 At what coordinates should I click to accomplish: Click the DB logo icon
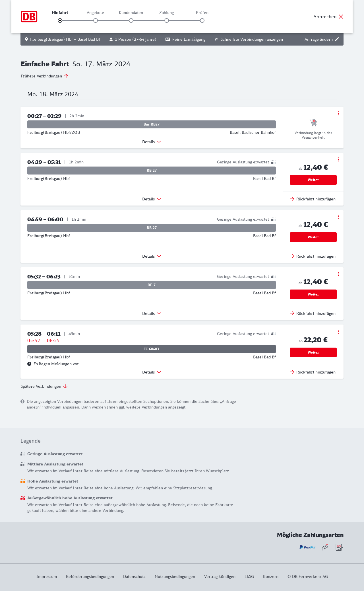29,17
